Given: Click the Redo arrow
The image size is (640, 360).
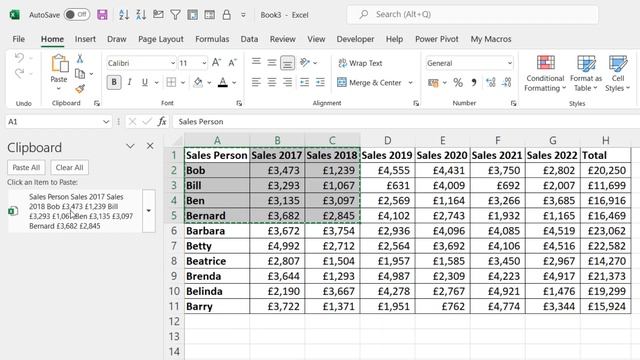Looking at the screenshot, I should click(19, 73).
